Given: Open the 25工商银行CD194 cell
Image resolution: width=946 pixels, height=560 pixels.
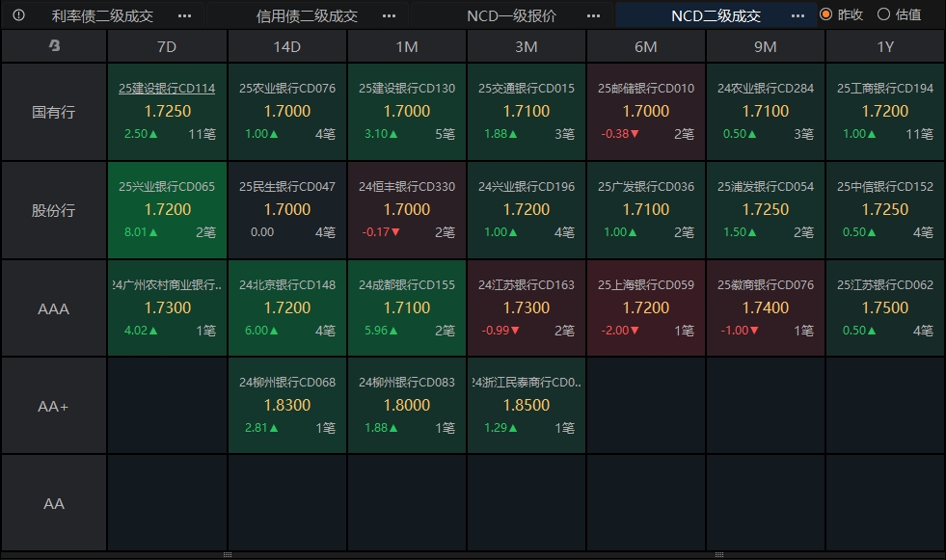Looking at the screenshot, I should click(x=885, y=112).
